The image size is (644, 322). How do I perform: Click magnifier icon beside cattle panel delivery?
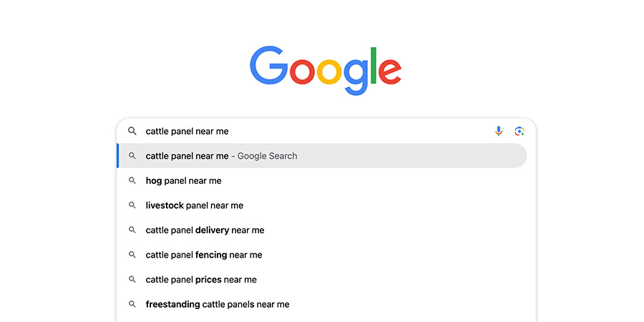click(x=132, y=230)
